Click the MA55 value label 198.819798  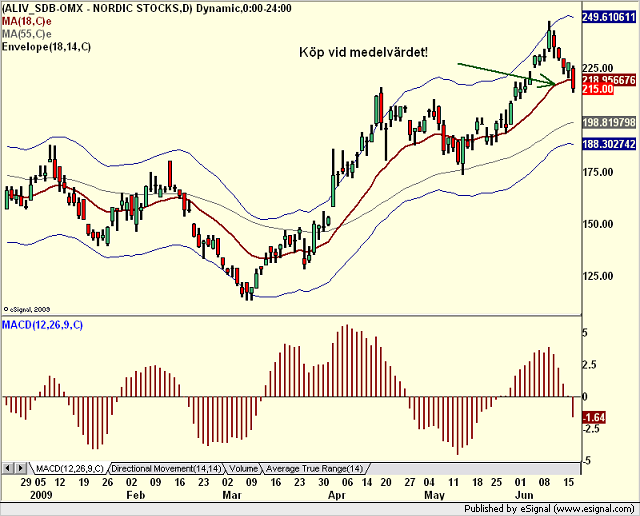[x=609, y=122]
